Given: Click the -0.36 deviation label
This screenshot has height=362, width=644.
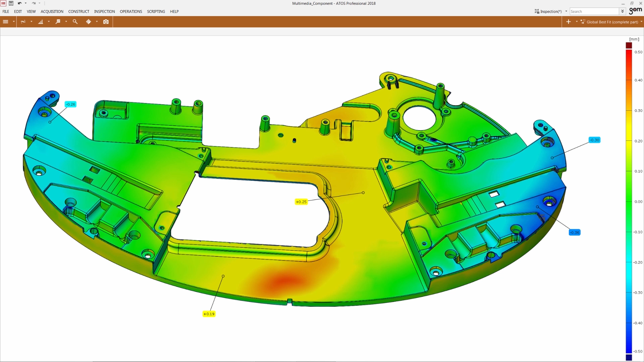Looking at the screenshot, I should [x=575, y=232].
